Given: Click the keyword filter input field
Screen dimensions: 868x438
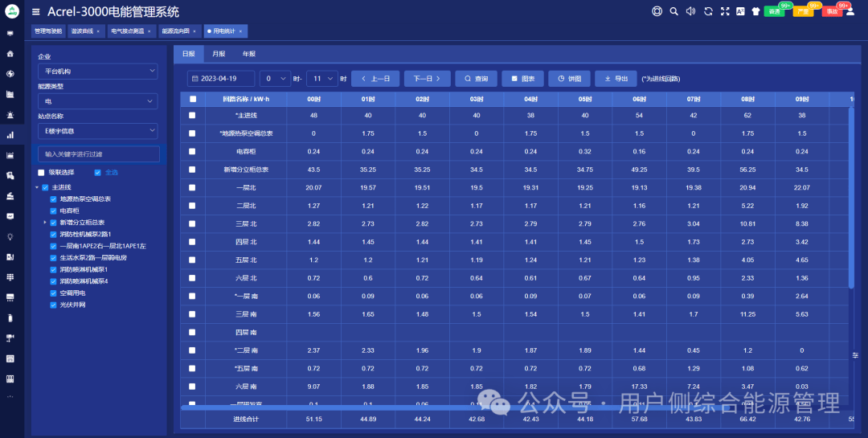Looking at the screenshot, I should click(99, 154).
